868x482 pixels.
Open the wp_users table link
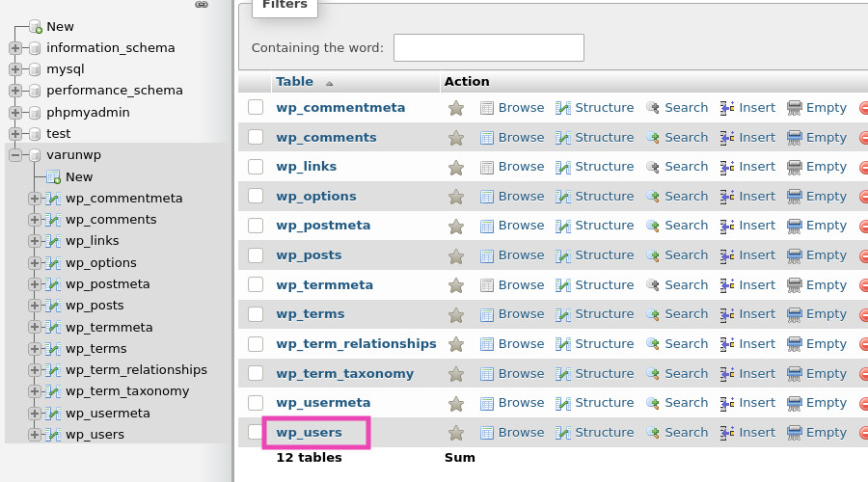click(309, 433)
